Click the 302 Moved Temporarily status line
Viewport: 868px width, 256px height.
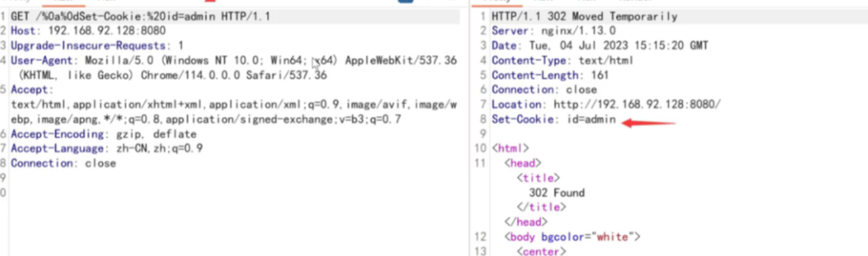coord(584,17)
